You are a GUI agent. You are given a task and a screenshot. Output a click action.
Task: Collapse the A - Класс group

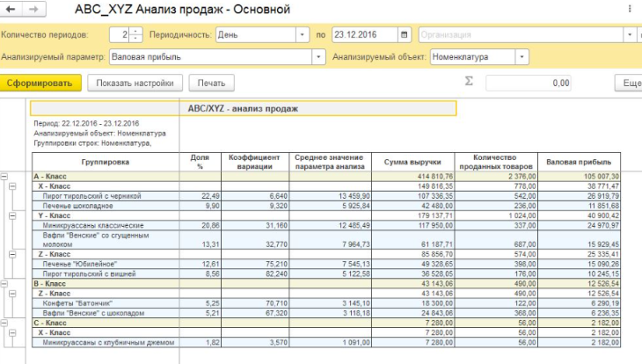point(6,177)
